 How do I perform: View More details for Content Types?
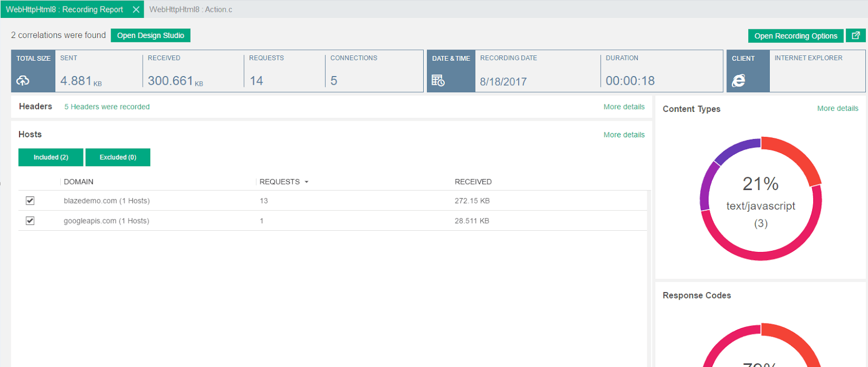tap(838, 109)
